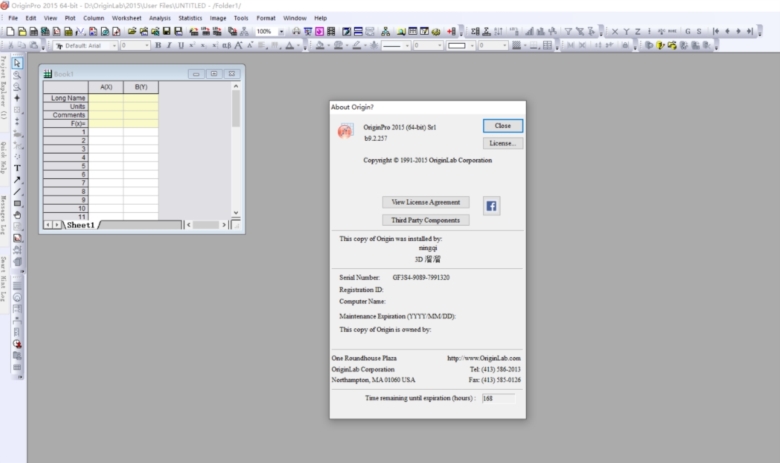Click the Comments row header in Book1

point(66,115)
